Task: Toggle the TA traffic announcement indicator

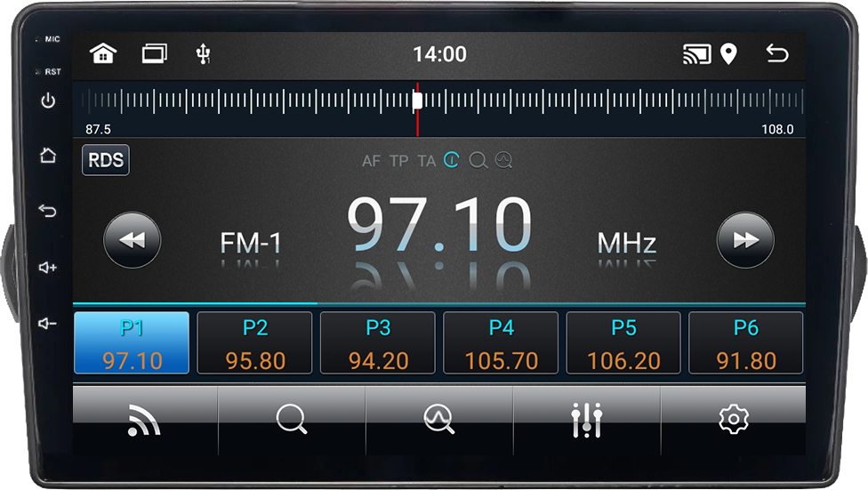Action: coord(427,161)
